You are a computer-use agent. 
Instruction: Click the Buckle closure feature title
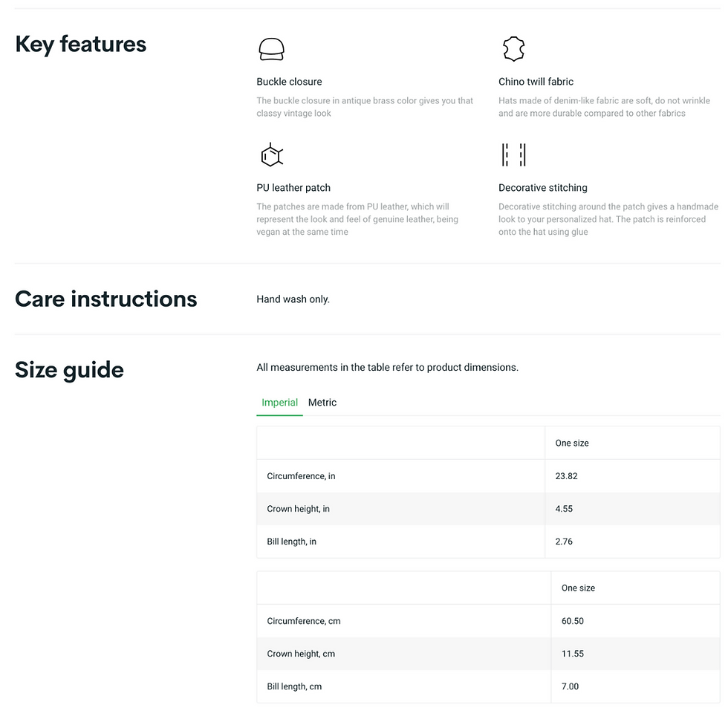(x=289, y=82)
